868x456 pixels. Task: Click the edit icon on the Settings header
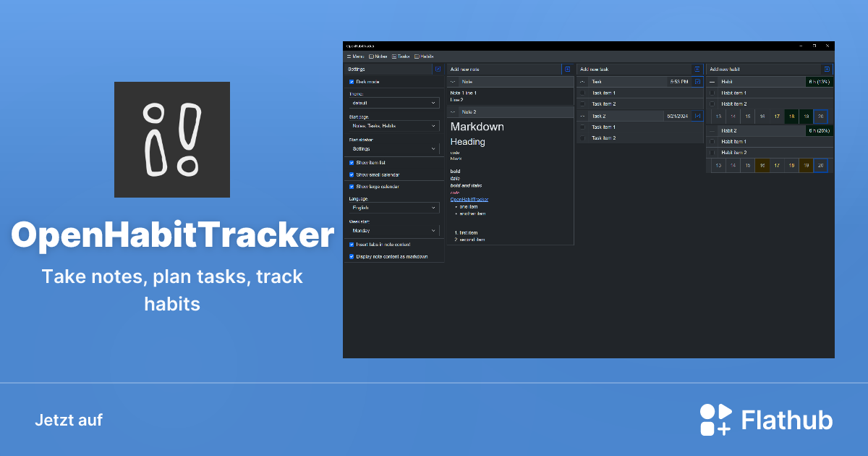(x=438, y=69)
